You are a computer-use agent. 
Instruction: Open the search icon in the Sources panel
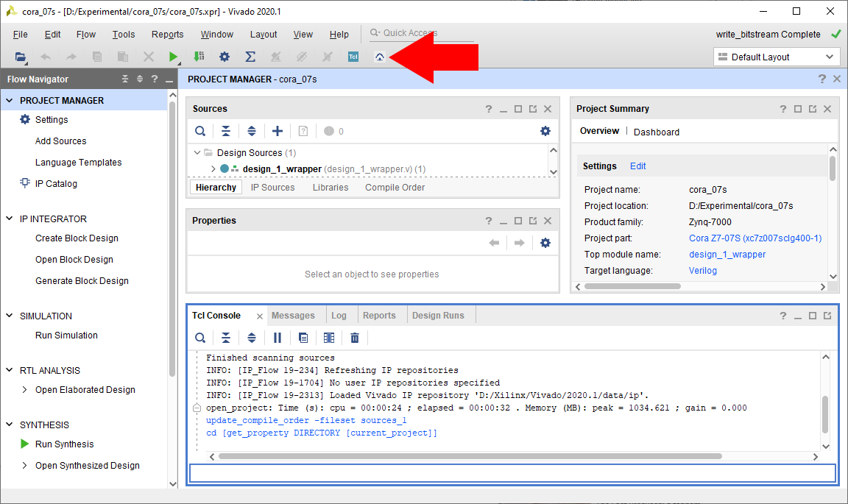point(199,130)
